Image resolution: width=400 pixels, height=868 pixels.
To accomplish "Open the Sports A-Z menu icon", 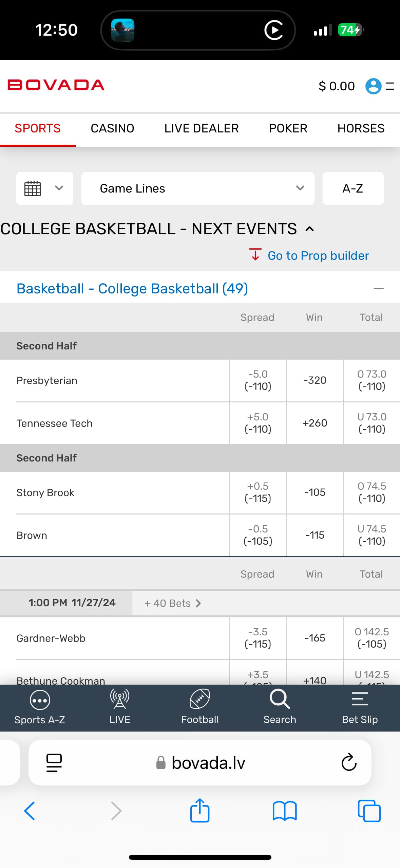I will (40, 700).
